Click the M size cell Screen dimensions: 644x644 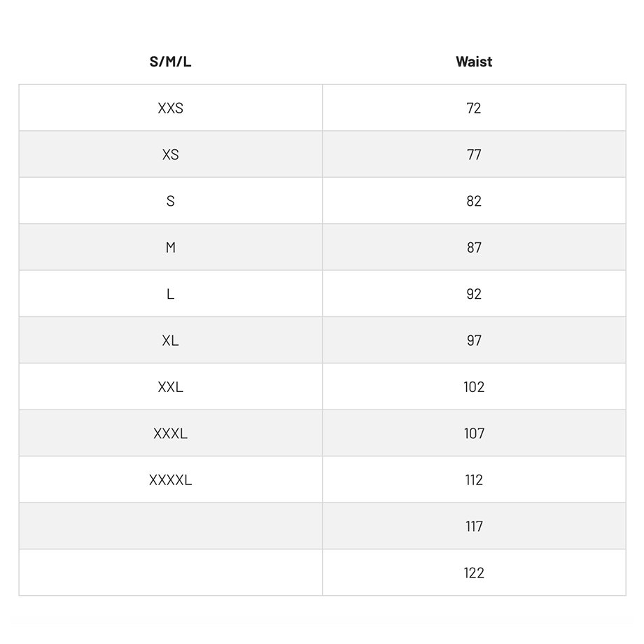(170, 247)
